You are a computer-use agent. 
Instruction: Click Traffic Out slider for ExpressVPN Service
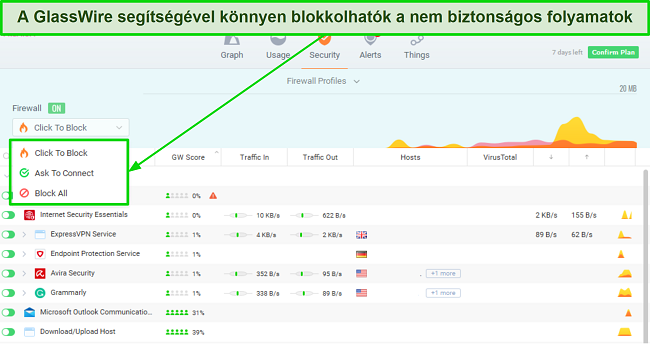pyautogui.click(x=304, y=235)
